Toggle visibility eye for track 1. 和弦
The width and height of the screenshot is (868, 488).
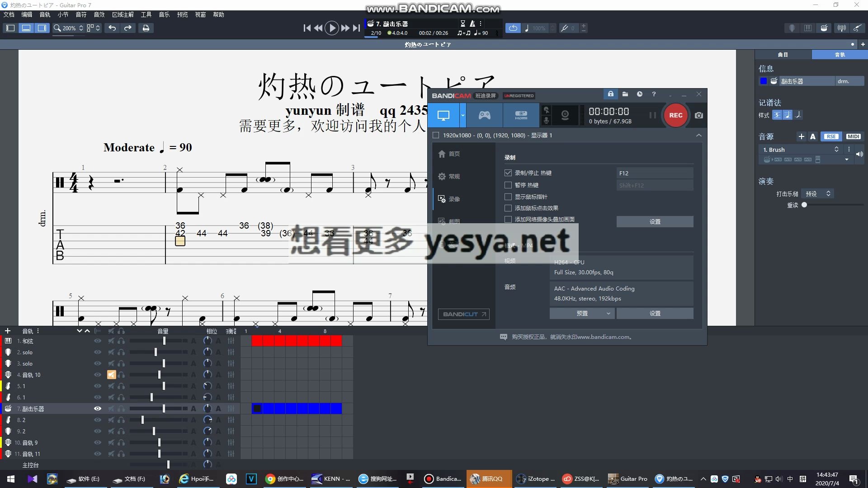97,341
